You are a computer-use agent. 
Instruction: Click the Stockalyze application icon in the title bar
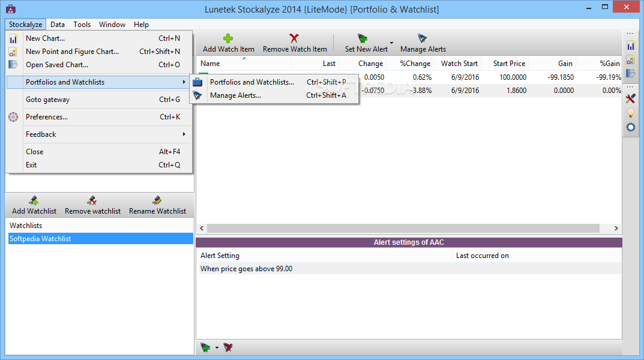click(x=11, y=8)
